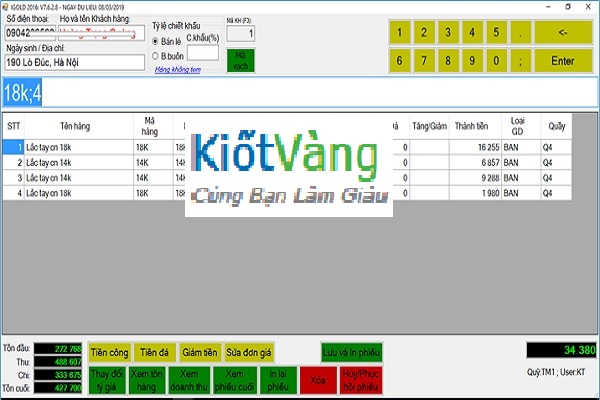The height and width of the screenshot is (400, 600).
Task: Click keypad digit 1
Action: click(x=400, y=33)
